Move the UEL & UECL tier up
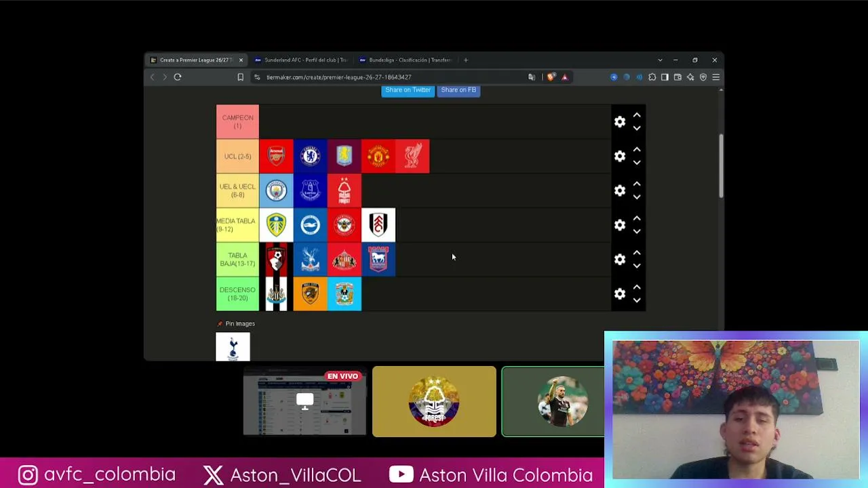 [x=637, y=184]
